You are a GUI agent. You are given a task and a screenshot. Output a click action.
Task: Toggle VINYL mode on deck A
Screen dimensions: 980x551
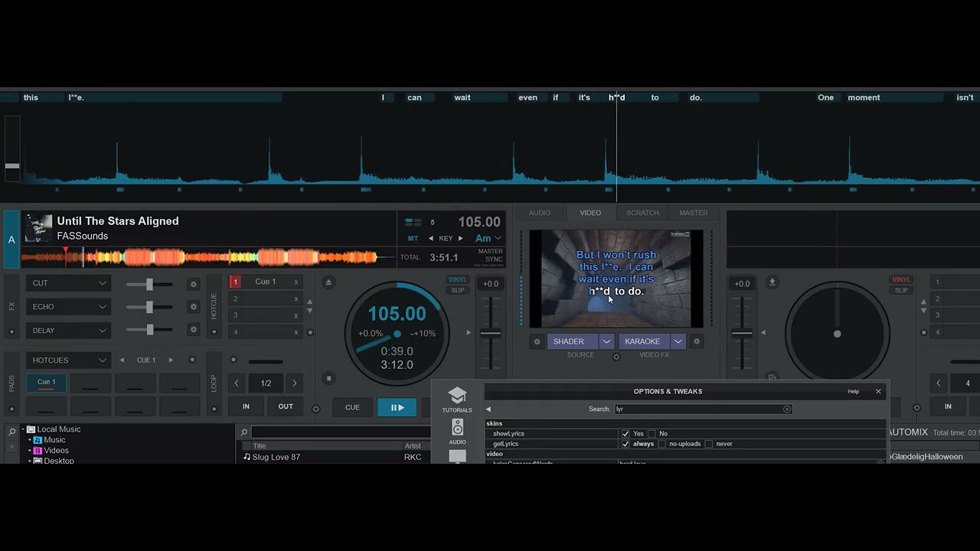pyautogui.click(x=457, y=280)
